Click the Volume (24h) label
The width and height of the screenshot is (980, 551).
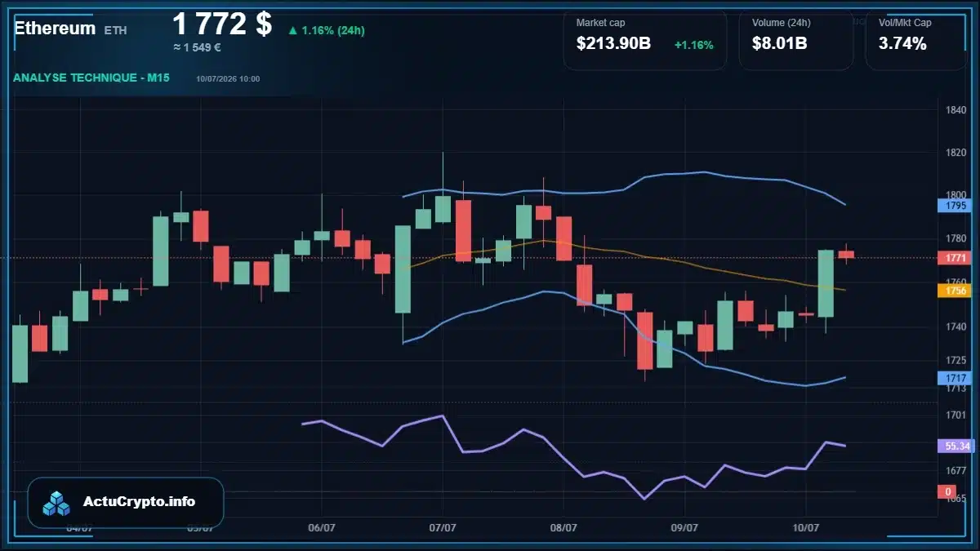click(780, 23)
